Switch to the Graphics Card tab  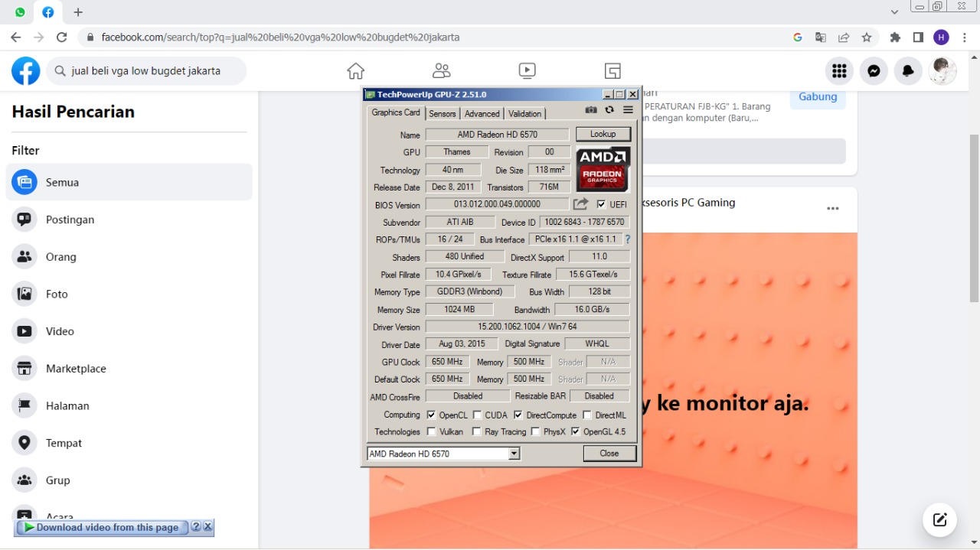tap(396, 112)
